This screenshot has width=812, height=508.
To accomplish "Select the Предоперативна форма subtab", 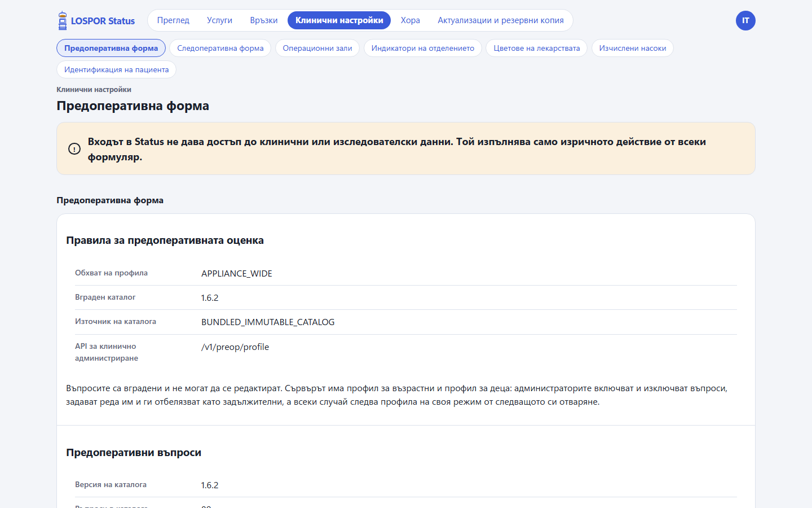I will point(111,48).
